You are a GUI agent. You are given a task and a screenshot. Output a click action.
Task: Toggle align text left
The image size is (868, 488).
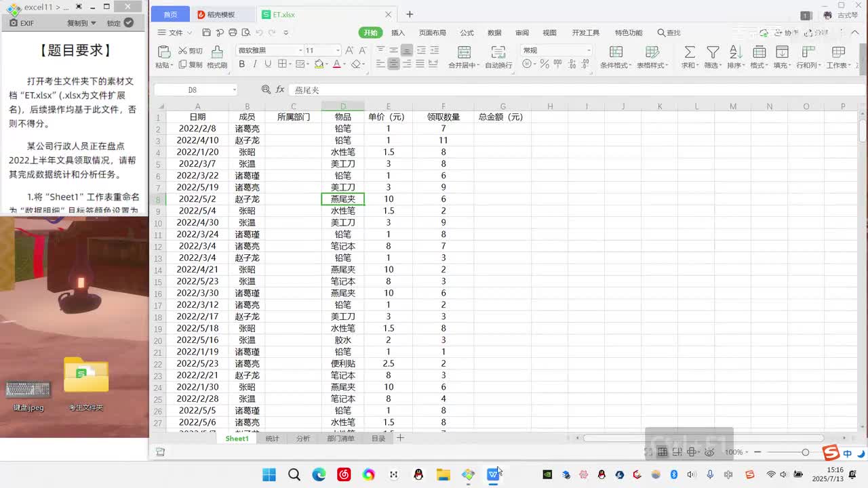380,64
